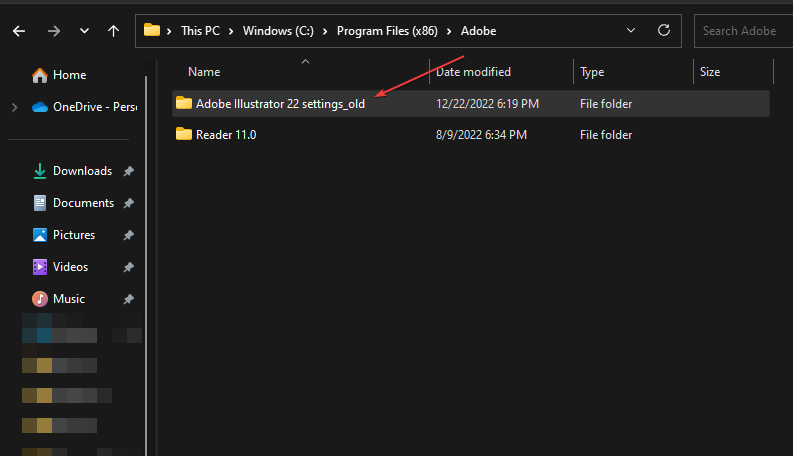This screenshot has width=793, height=456.
Task: Click the folder icon in address bar
Action: click(x=152, y=30)
